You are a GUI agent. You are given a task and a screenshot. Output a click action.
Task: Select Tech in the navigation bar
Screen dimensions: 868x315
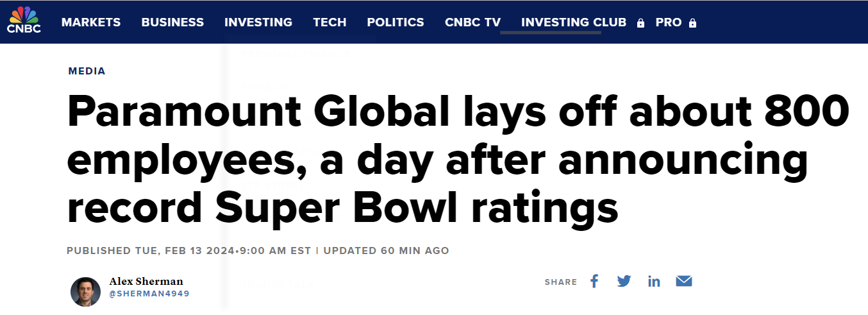330,22
